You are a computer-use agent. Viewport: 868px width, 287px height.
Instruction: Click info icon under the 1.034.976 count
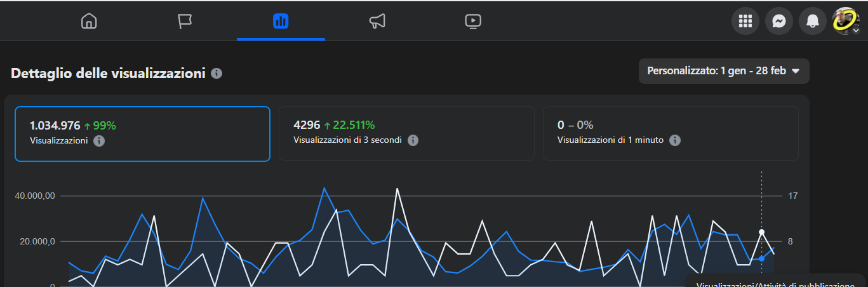99,141
